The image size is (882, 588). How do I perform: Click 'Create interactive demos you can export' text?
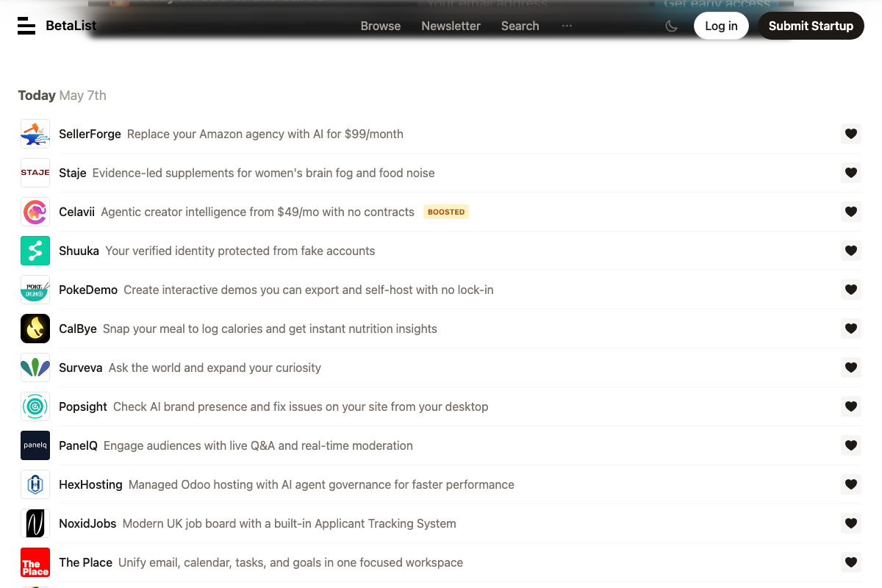pos(309,290)
